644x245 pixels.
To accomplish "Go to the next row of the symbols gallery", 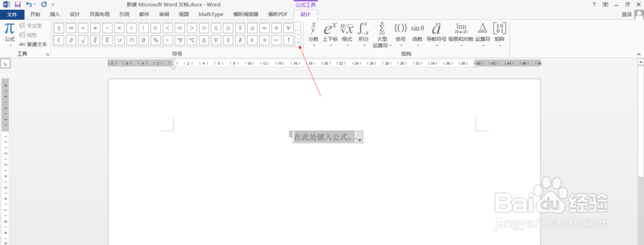I will (298, 35).
